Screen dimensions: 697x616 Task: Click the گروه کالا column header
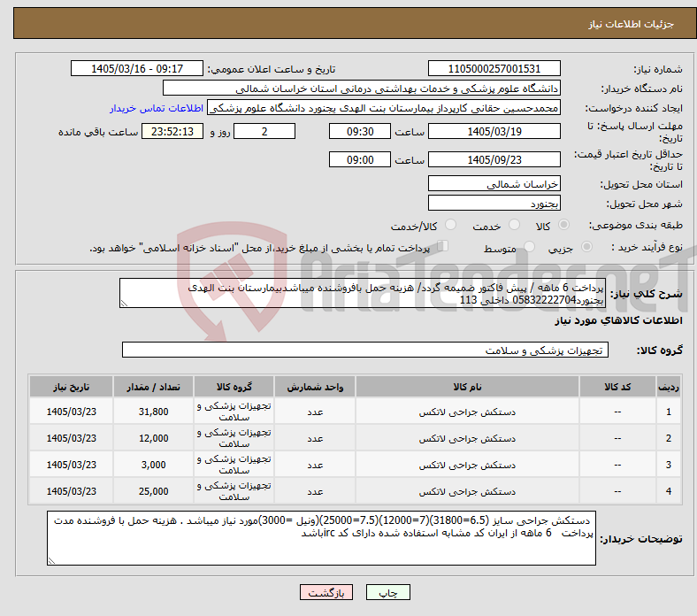[234, 387]
